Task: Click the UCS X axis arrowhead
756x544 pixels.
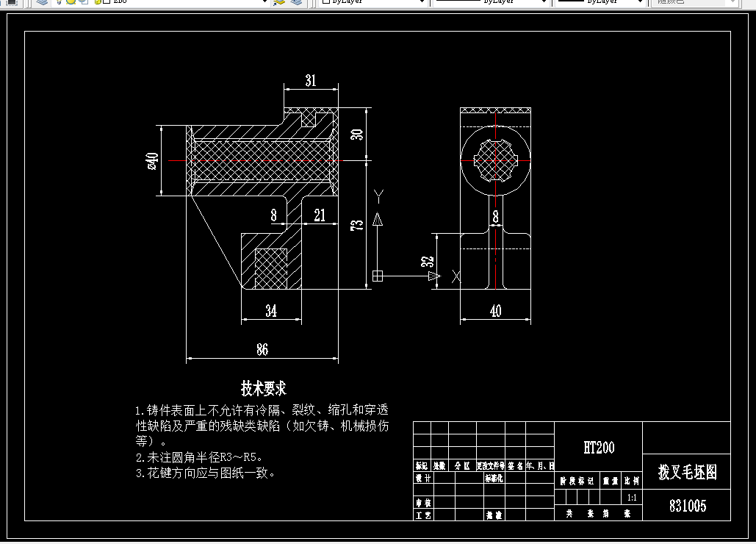Action: tap(434, 276)
